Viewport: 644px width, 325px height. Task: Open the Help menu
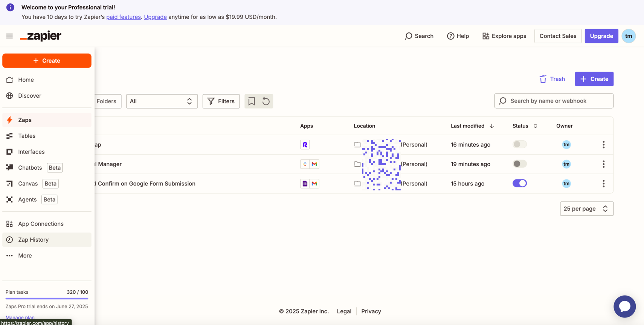tap(458, 36)
